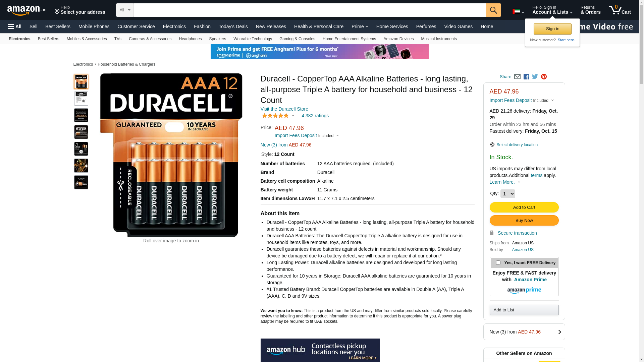Click inside the search input field

(310, 10)
